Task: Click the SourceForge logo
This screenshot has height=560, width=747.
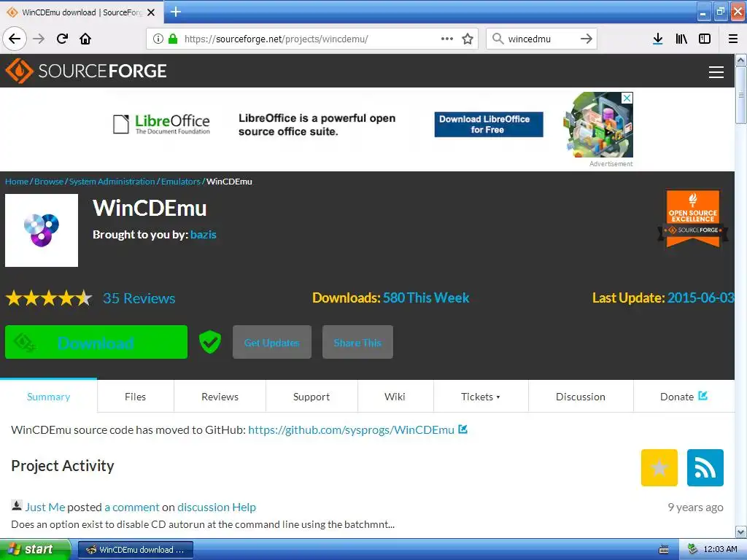Action: click(x=86, y=71)
